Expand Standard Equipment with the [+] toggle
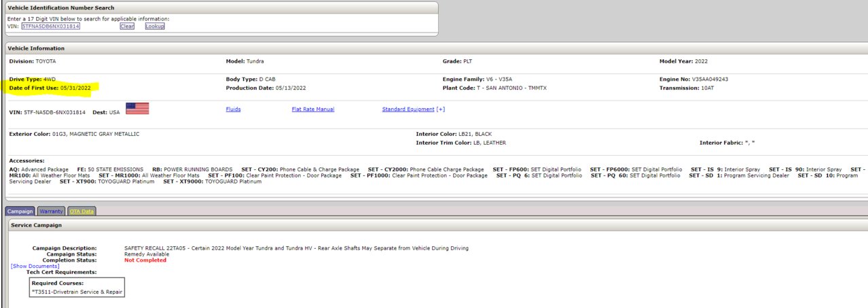 click(x=441, y=109)
